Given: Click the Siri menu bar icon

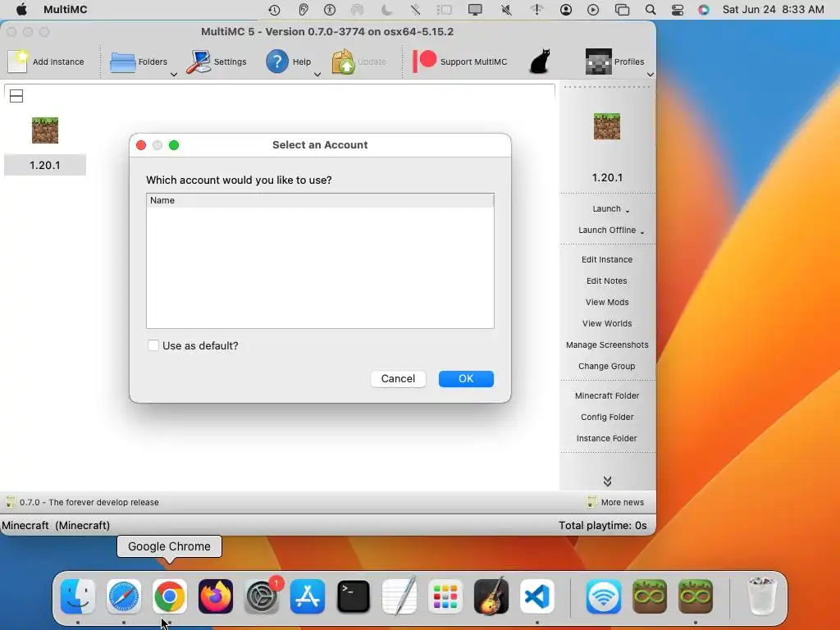Looking at the screenshot, I should pyautogui.click(x=703, y=10).
